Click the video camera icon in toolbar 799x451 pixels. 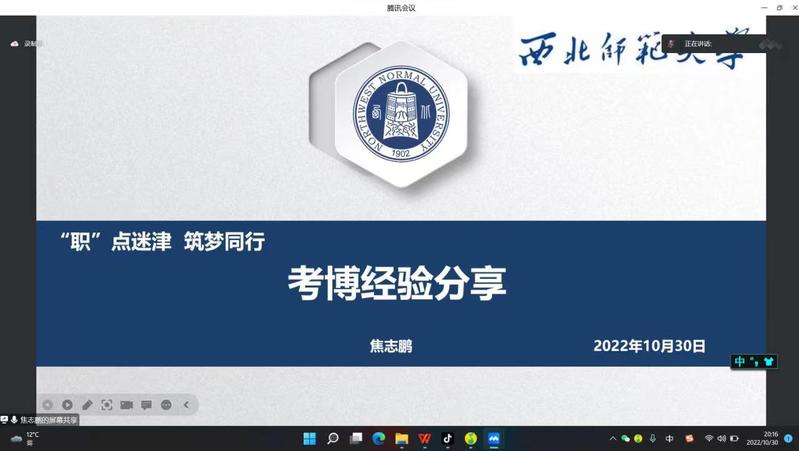point(127,405)
